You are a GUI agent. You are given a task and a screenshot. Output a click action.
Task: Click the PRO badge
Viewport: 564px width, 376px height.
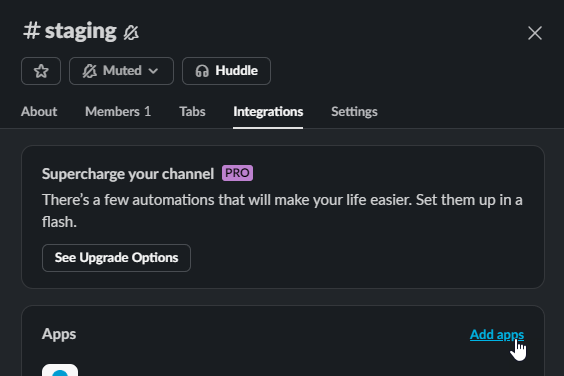pos(237,173)
